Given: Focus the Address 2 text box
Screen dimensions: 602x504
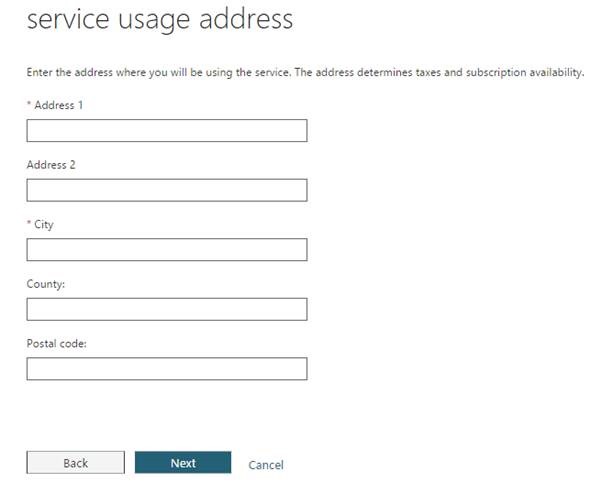Looking at the screenshot, I should [166, 190].
